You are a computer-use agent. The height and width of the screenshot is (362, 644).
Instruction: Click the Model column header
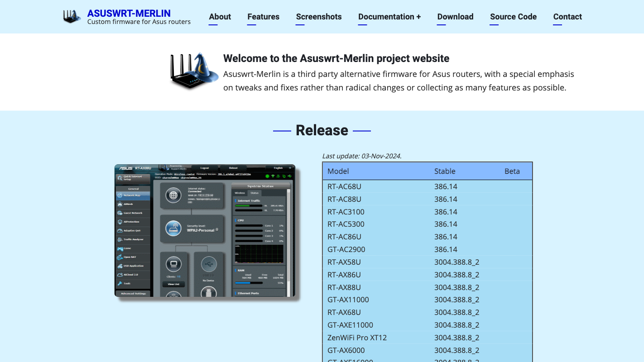click(x=338, y=171)
